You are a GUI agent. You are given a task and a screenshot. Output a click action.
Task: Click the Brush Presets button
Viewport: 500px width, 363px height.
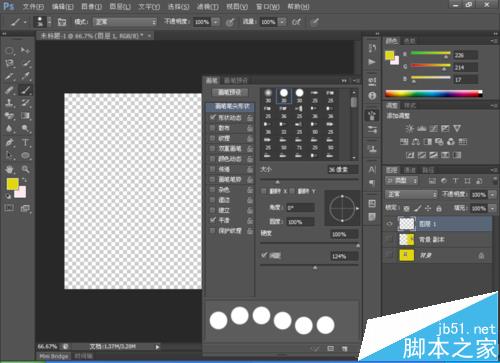(x=229, y=92)
